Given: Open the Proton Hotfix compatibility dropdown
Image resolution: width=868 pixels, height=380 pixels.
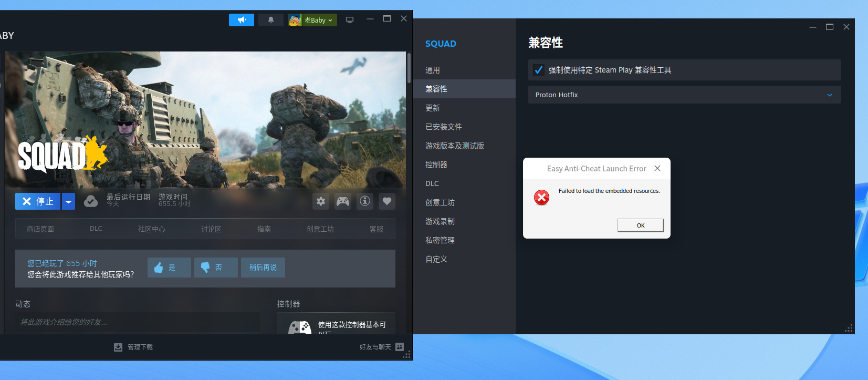Looking at the screenshot, I should pos(684,95).
